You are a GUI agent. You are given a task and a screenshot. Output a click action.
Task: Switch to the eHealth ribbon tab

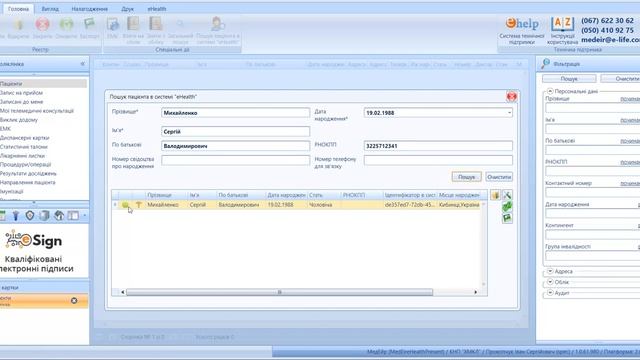[x=157, y=9]
